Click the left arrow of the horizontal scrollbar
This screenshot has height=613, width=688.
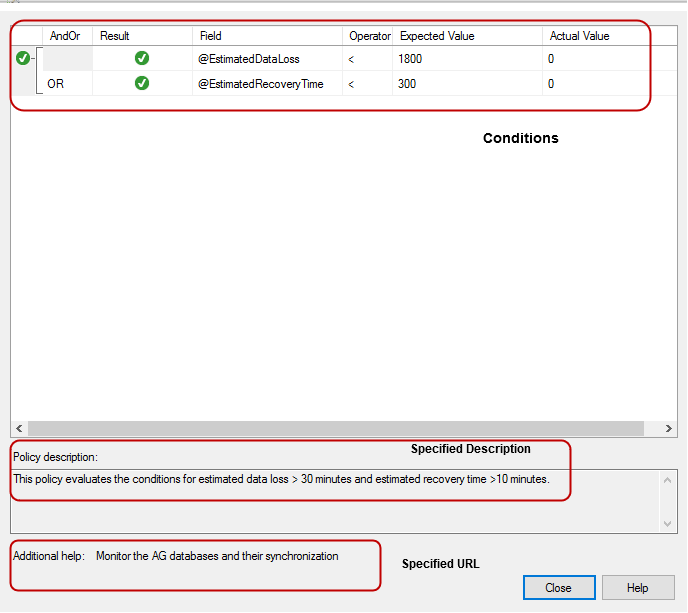[19, 428]
